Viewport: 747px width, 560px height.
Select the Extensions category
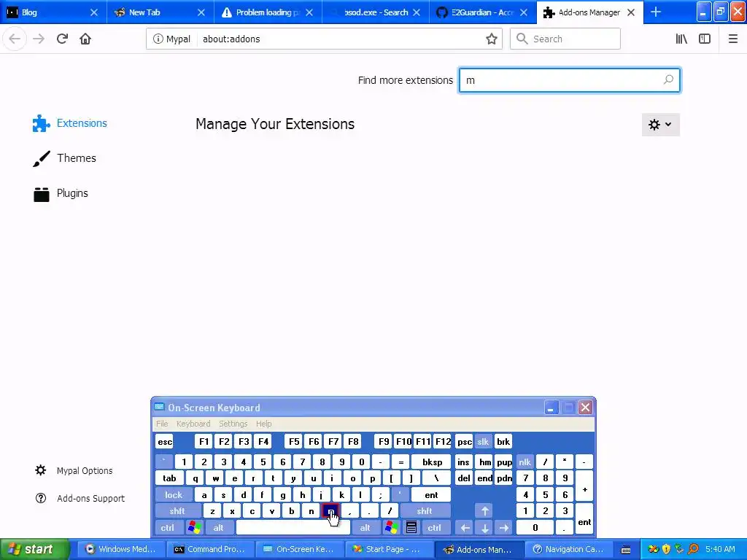(x=69, y=123)
